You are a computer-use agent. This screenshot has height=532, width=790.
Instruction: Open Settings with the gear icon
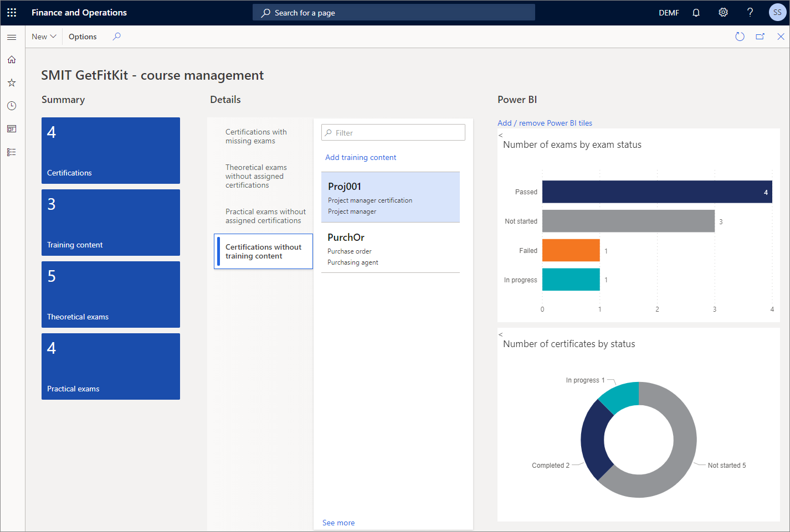(x=723, y=12)
